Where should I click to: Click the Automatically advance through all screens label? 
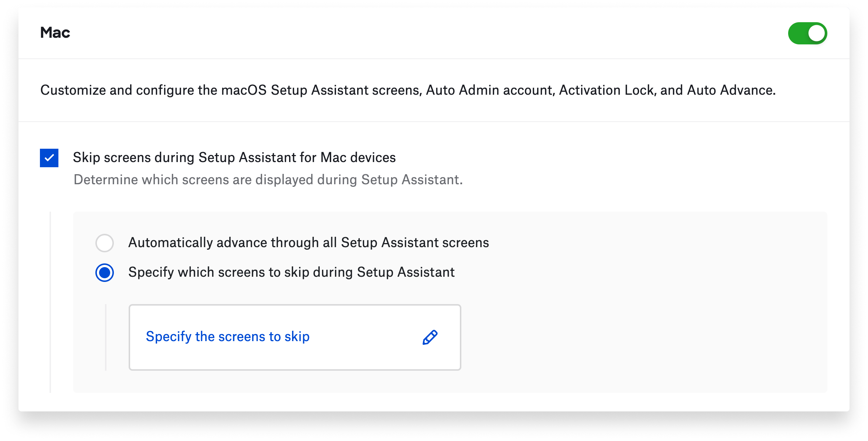pos(308,243)
